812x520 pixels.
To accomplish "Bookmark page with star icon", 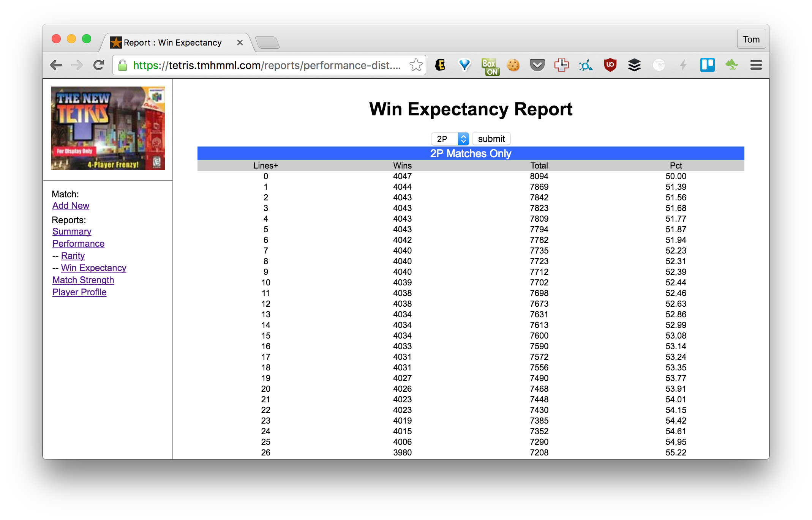I will click(x=416, y=65).
